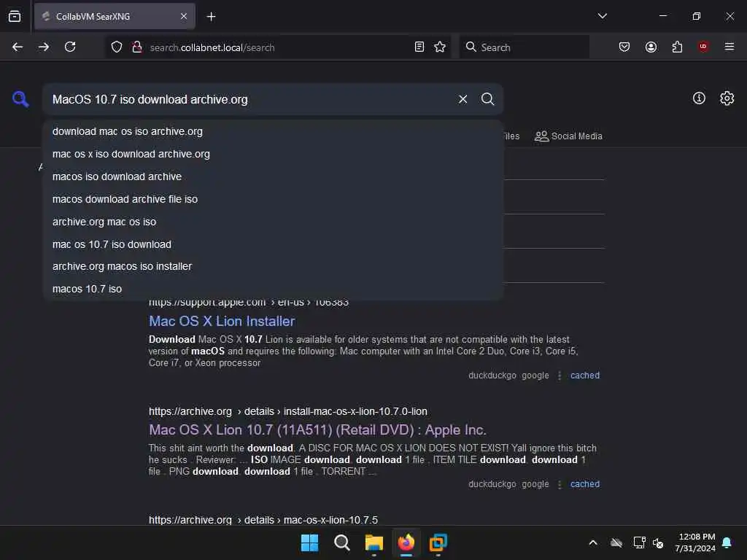View site security lock information

coord(137,47)
